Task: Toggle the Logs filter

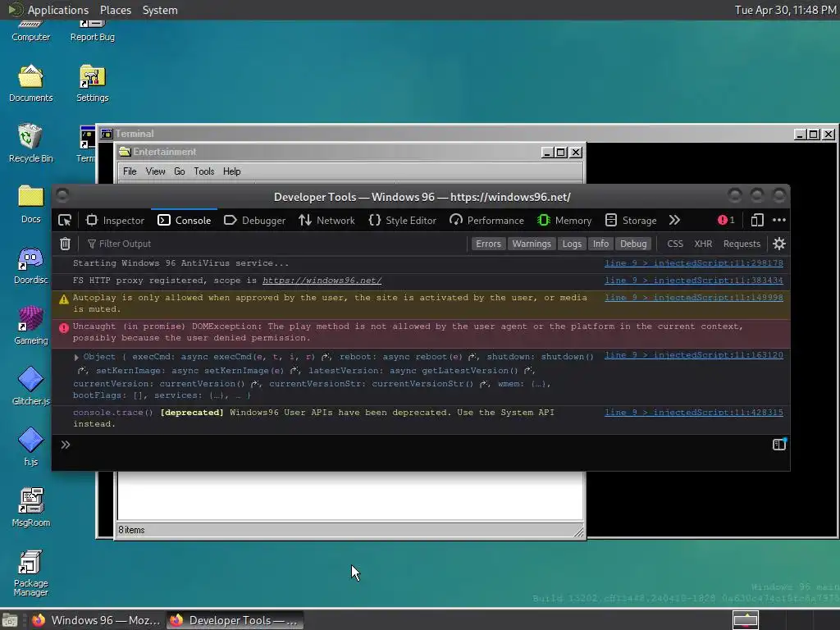Action: tap(572, 244)
